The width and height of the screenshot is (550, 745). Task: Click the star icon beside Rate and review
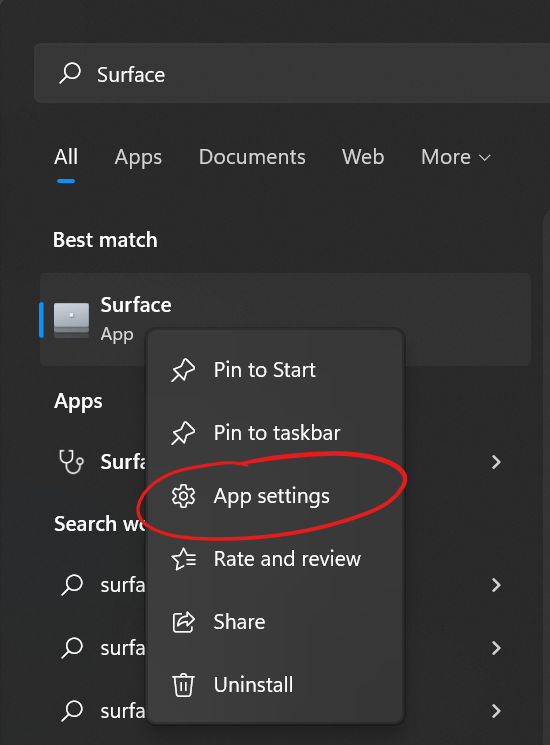click(184, 559)
